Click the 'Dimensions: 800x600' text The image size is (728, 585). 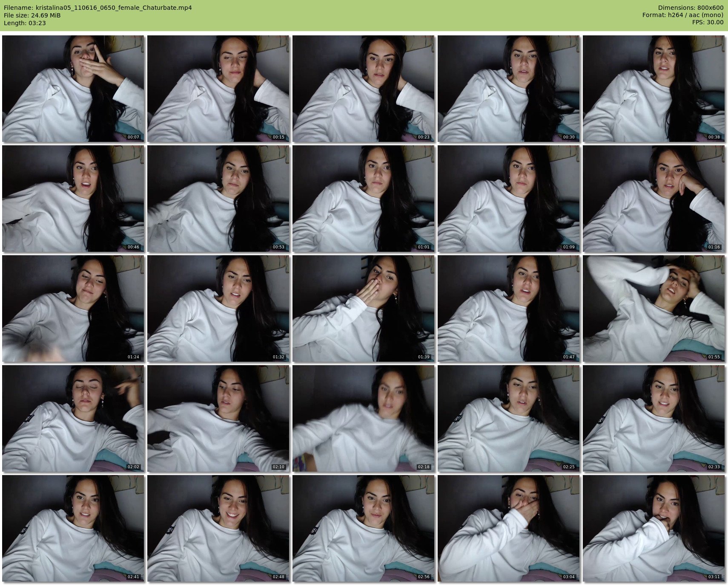pyautogui.click(x=691, y=8)
